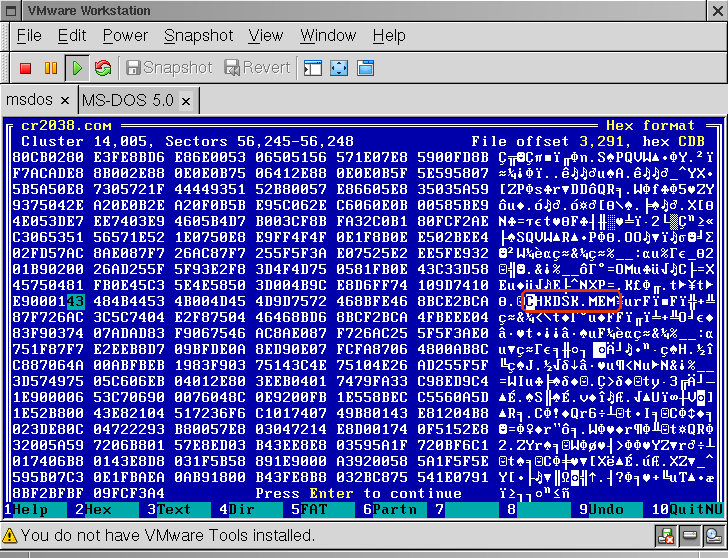Click the Sectors 56,245-56,248 text
This screenshot has width=728, height=558.
[259, 141]
